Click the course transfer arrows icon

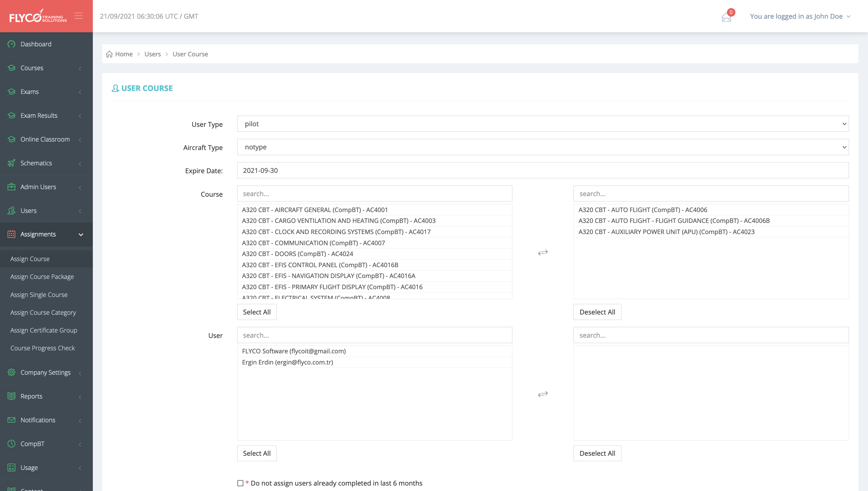coord(543,253)
